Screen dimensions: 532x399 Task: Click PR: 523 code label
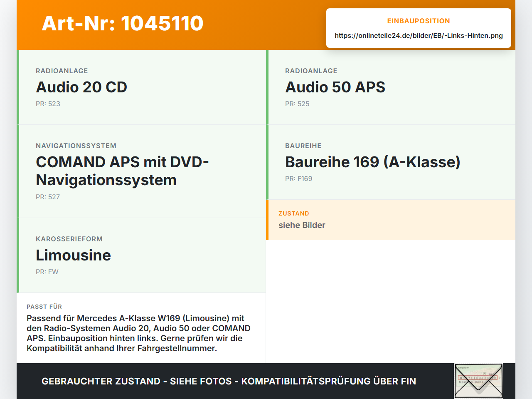coord(48,104)
